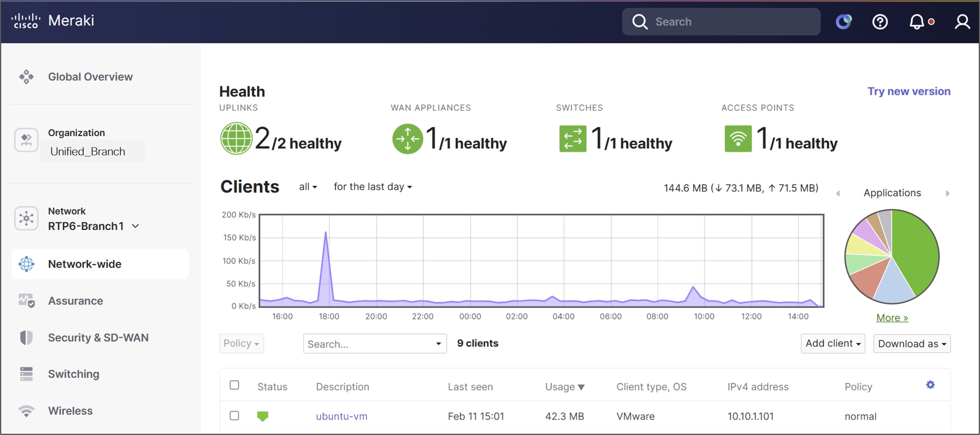Open Switching menu item
This screenshot has height=435, width=980.
[x=73, y=374]
